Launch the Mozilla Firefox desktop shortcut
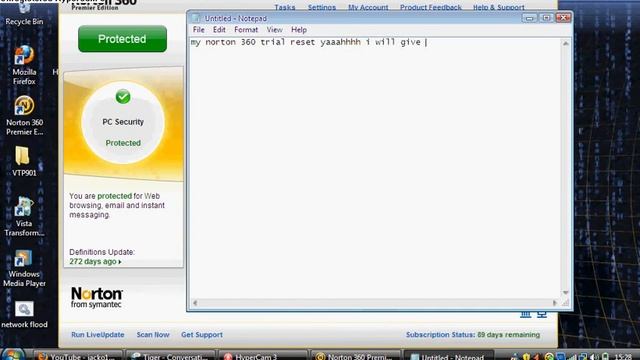 click(24, 65)
